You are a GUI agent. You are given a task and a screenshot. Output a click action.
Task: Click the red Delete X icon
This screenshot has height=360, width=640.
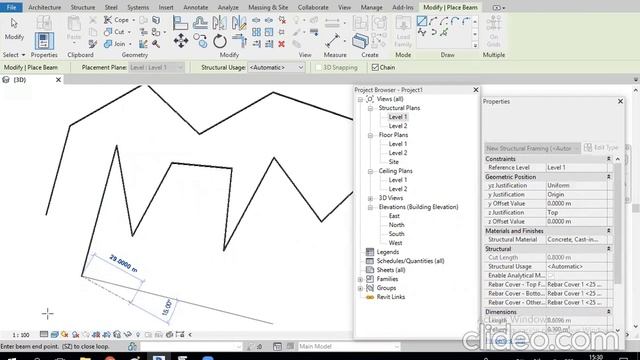pyautogui.click(x=282, y=44)
